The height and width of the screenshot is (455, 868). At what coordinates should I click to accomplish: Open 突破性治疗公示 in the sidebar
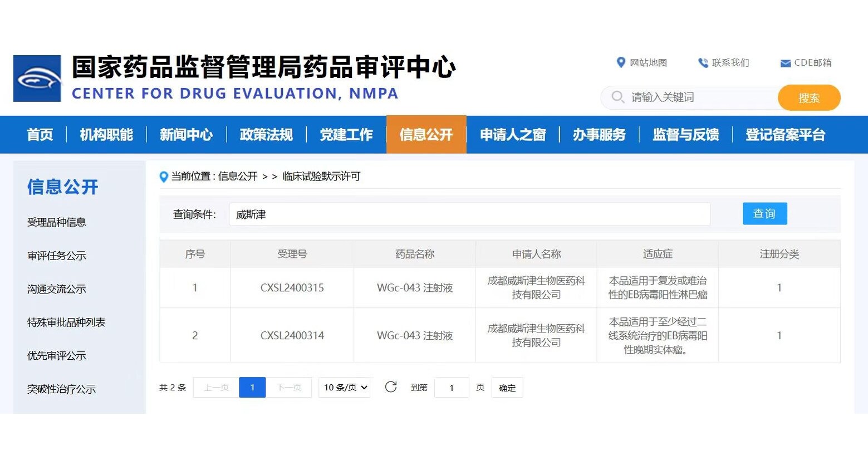coord(61,389)
